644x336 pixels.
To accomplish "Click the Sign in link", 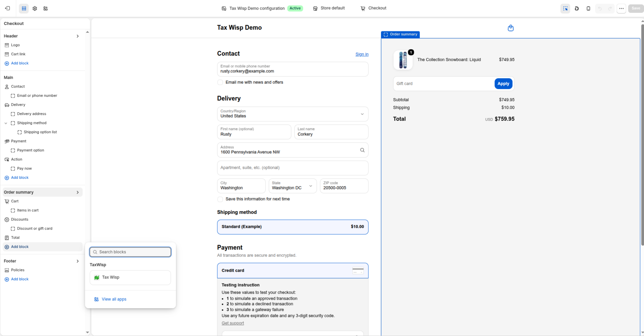I will (x=362, y=54).
